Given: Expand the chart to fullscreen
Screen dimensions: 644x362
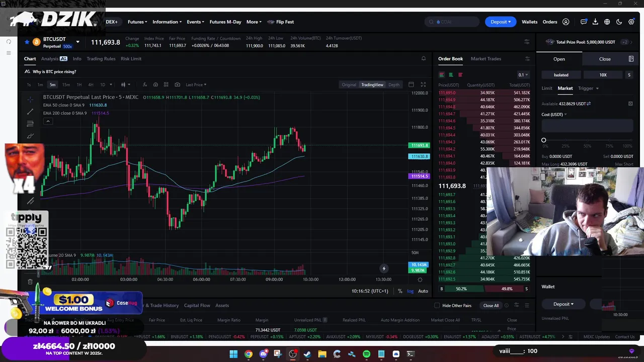Looking at the screenshot, I should (423, 84).
